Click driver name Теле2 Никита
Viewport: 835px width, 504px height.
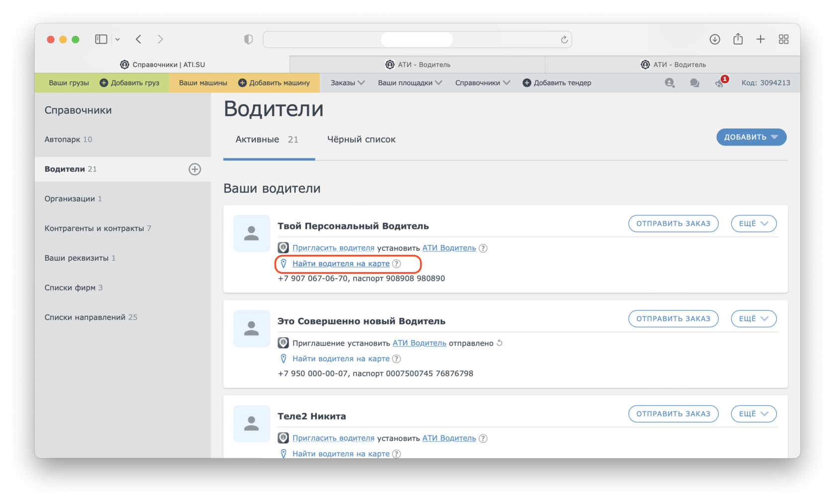click(x=312, y=416)
